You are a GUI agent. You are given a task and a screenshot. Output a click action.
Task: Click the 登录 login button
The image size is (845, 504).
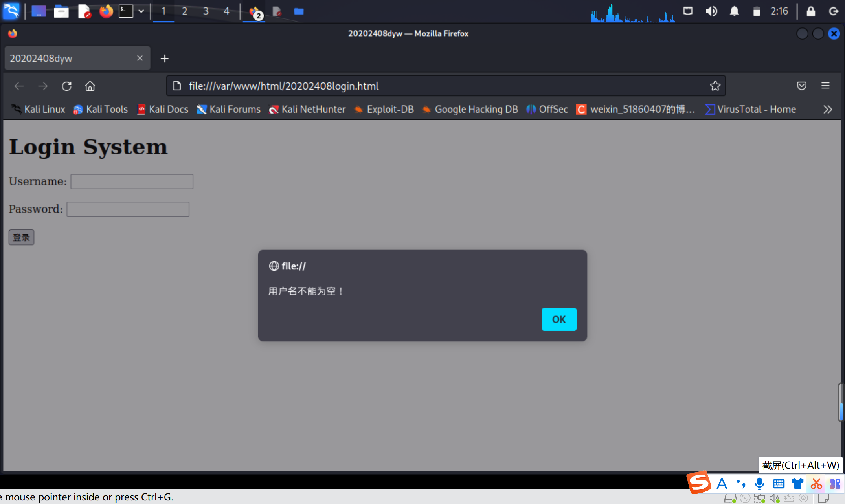click(x=22, y=237)
